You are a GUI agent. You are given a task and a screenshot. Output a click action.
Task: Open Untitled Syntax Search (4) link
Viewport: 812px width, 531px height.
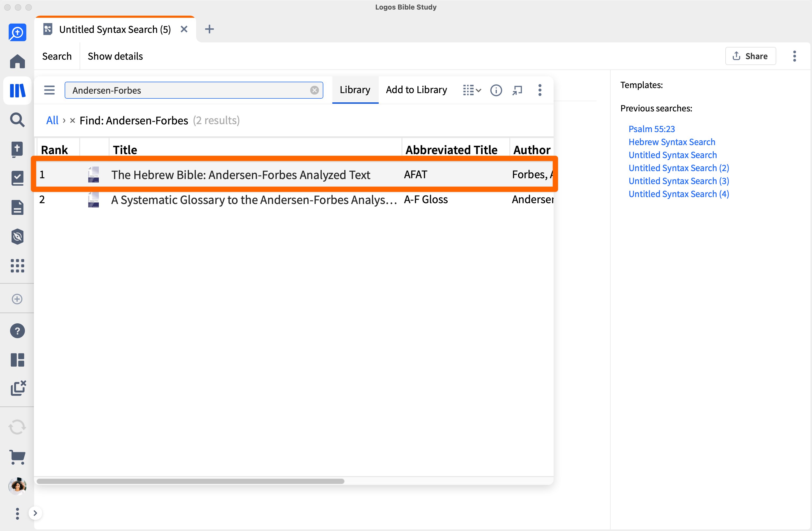pyautogui.click(x=679, y=194)
